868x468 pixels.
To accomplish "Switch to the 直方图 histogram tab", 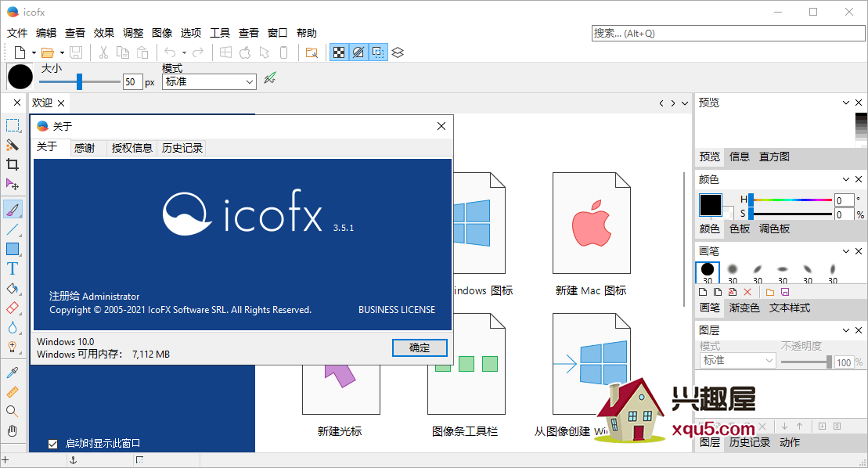I will (774, 157).
